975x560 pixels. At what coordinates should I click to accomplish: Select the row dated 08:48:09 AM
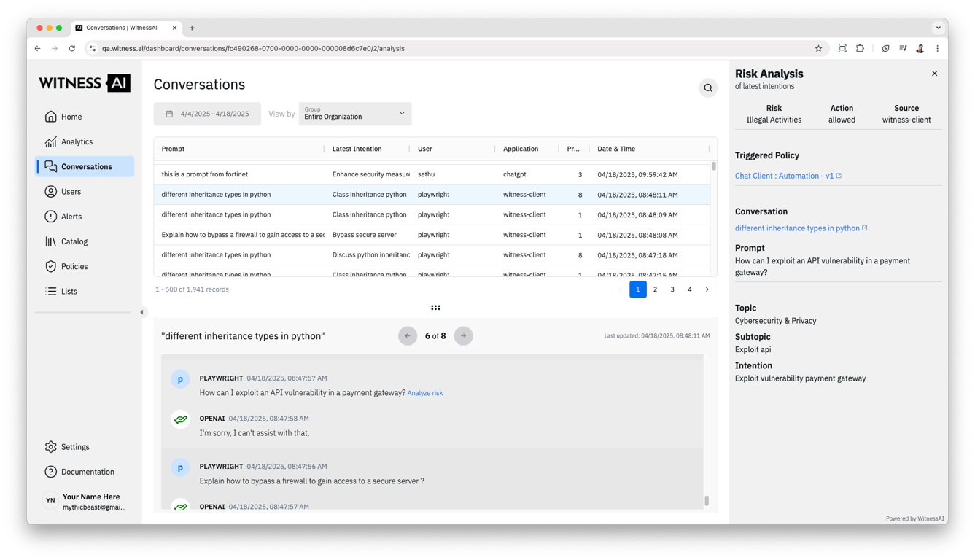[x=432, y=214]
